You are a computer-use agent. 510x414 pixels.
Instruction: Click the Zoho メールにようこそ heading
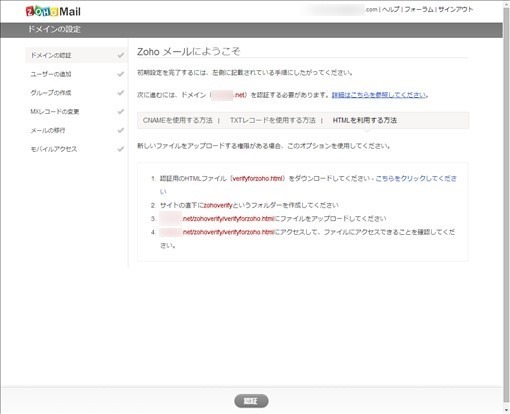189,51
